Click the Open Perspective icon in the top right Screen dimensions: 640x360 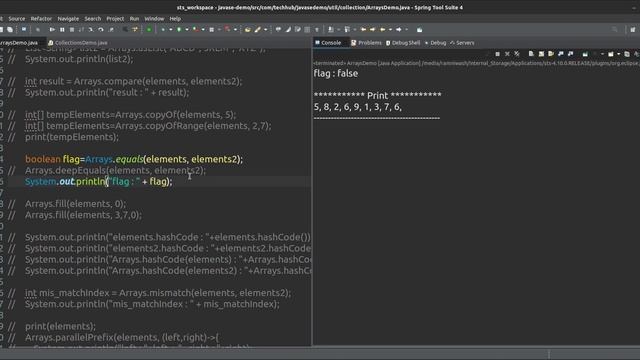coord(632,29)
